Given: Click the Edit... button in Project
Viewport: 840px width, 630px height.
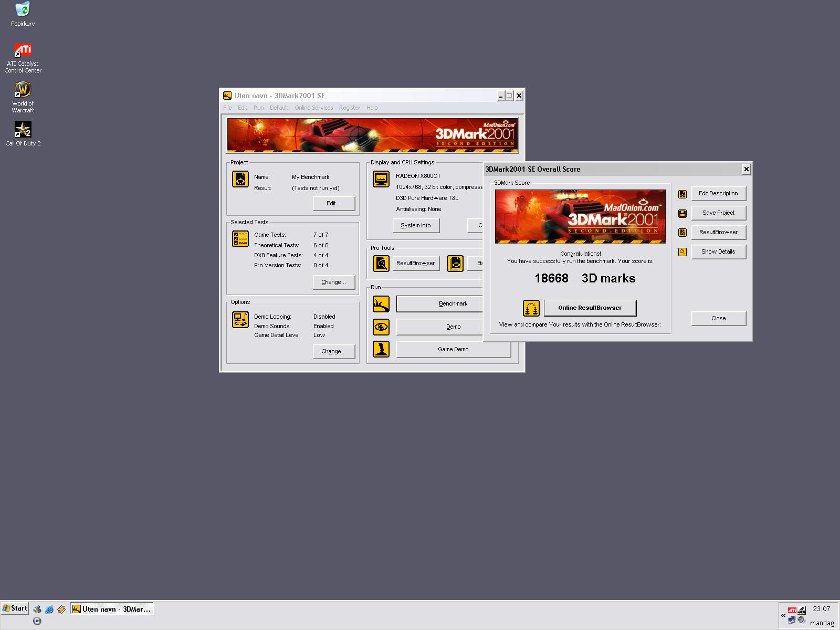Looking at the screenshot, I should (x=334, y=204).
